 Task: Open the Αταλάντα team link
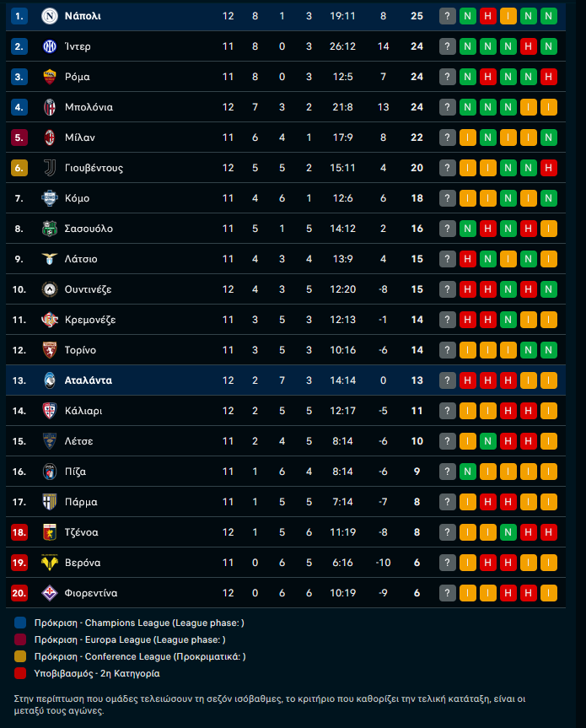pos(88,380)
